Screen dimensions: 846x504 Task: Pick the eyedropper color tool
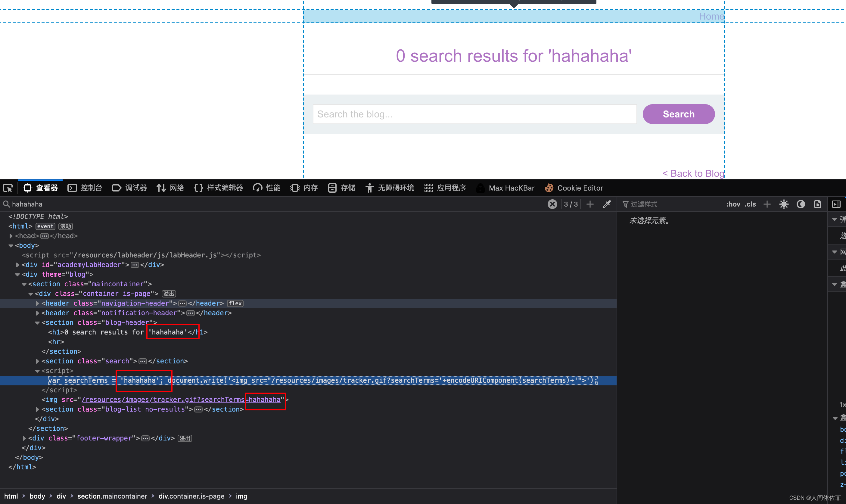pos(607,204)
